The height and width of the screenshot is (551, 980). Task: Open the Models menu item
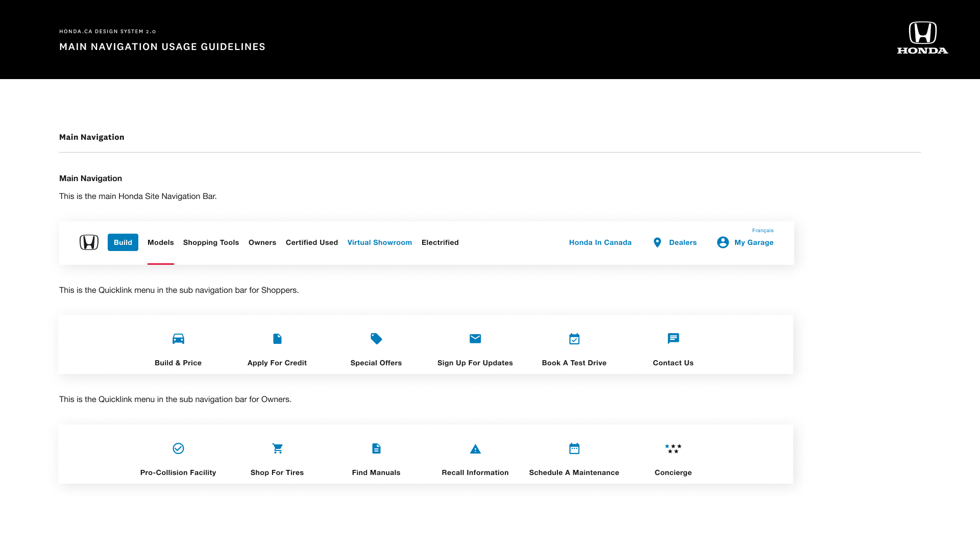[161, 242]
